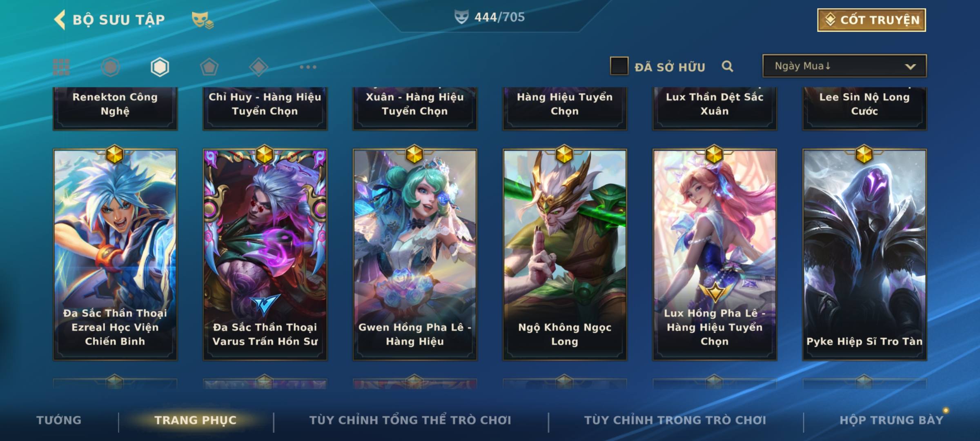Screen dimensions: 980x441
Task: Open more filters via three-dots icon
Action: pyautogui.click(x=308, y=67)
